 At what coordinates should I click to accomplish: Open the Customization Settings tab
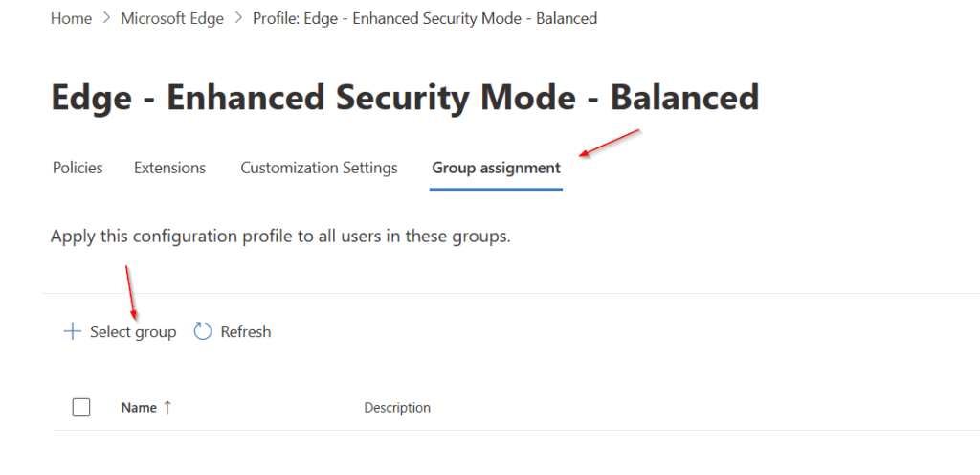319,168
